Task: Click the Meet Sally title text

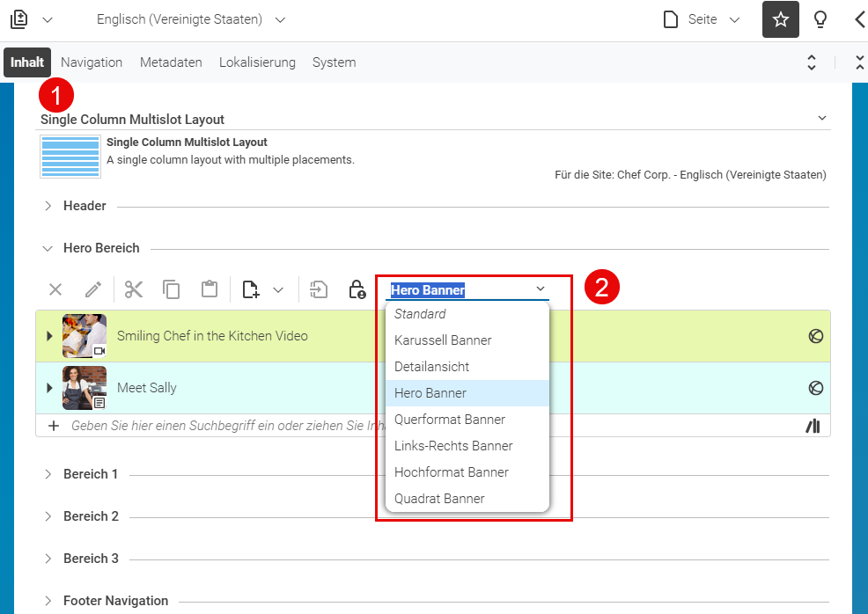Action: click(x=147, y=388)
